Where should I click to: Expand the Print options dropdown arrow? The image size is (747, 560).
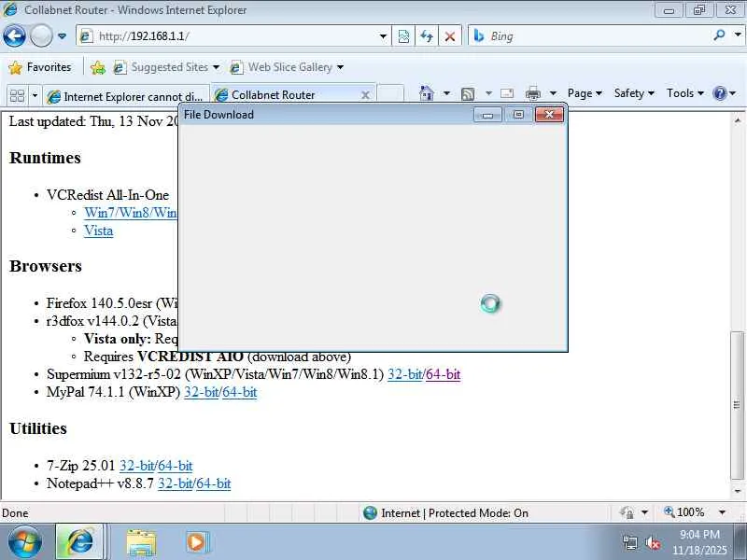pos(553,93)
